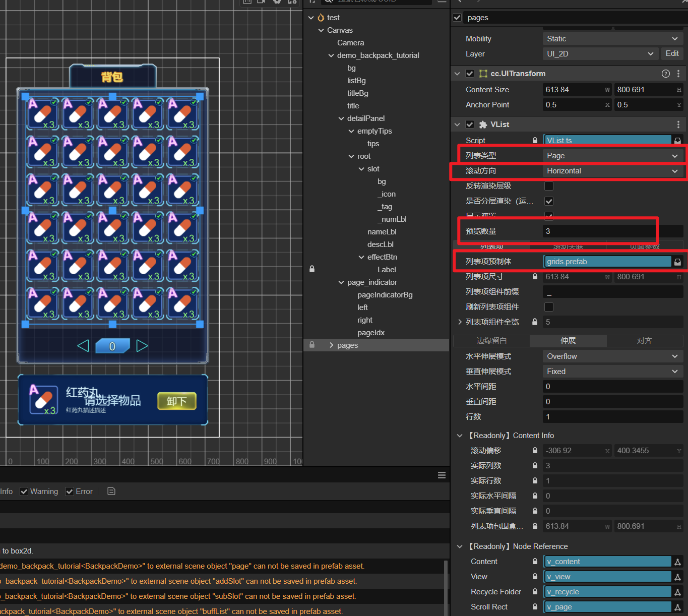Click the console panel vertical scrollbar
Image resolution: width=688 pixels, height=616 pixels.
pyautogui.click(x=446, y=588)
